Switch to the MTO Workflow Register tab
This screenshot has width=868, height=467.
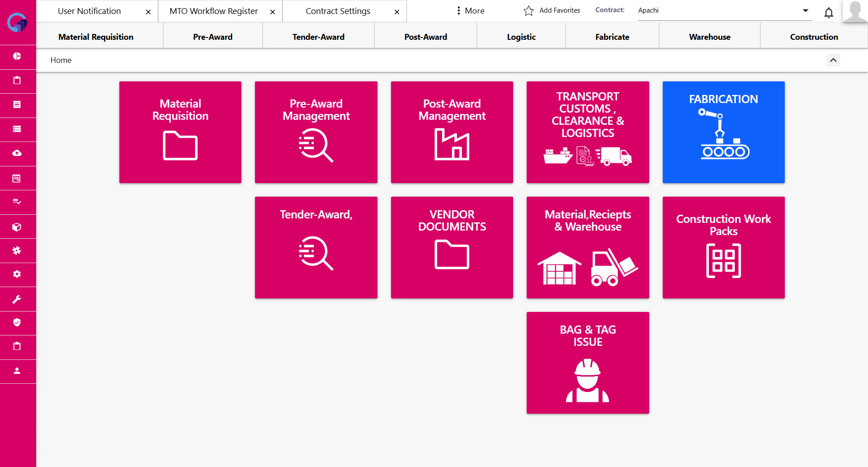[213, 11]
